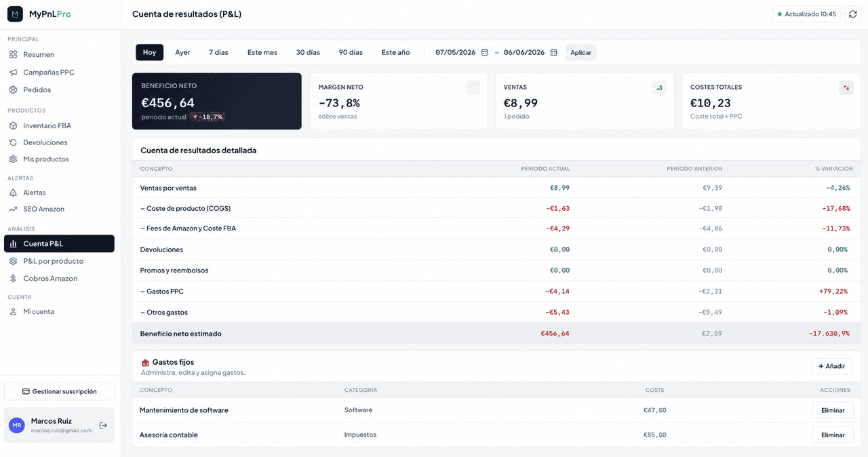Image resolution: width=868 pixels, height=457 pixels.
Task: Click the Impuestos category cell
Action: pyautogui.click(x=360, y=435)
